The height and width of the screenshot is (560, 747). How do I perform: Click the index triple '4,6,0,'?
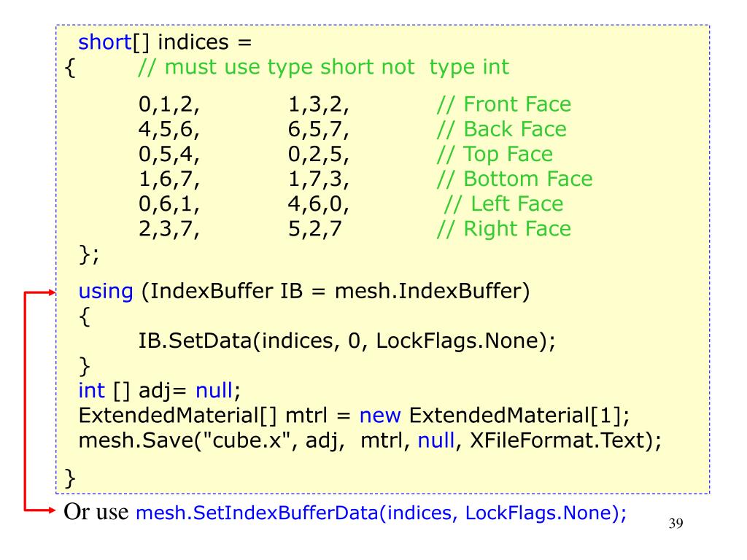point(319,204)
